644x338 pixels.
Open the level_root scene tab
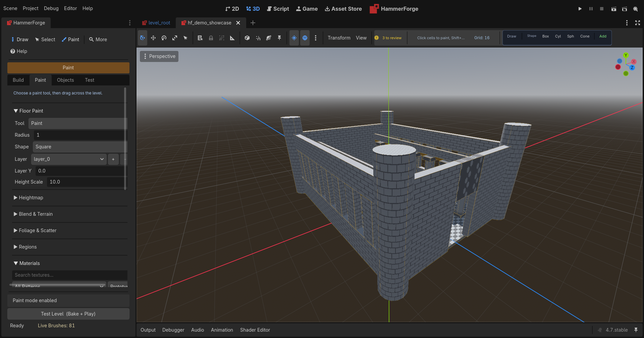[156, 23]
